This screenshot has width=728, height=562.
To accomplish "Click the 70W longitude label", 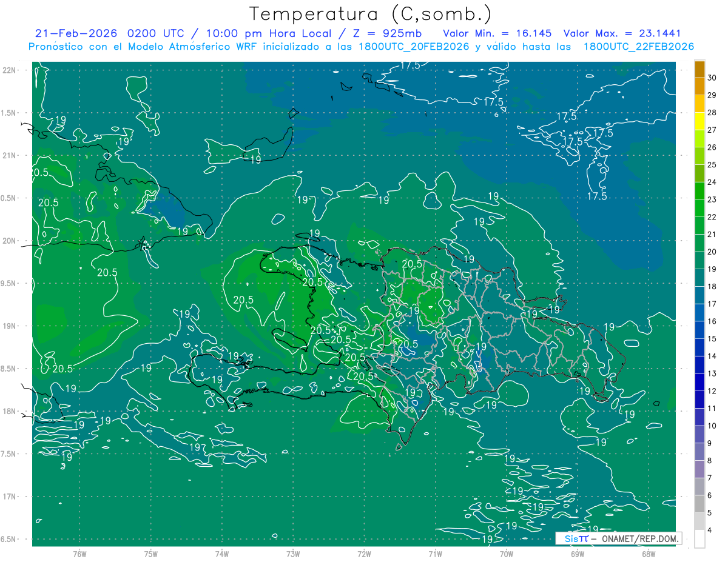I will [506, 554].
